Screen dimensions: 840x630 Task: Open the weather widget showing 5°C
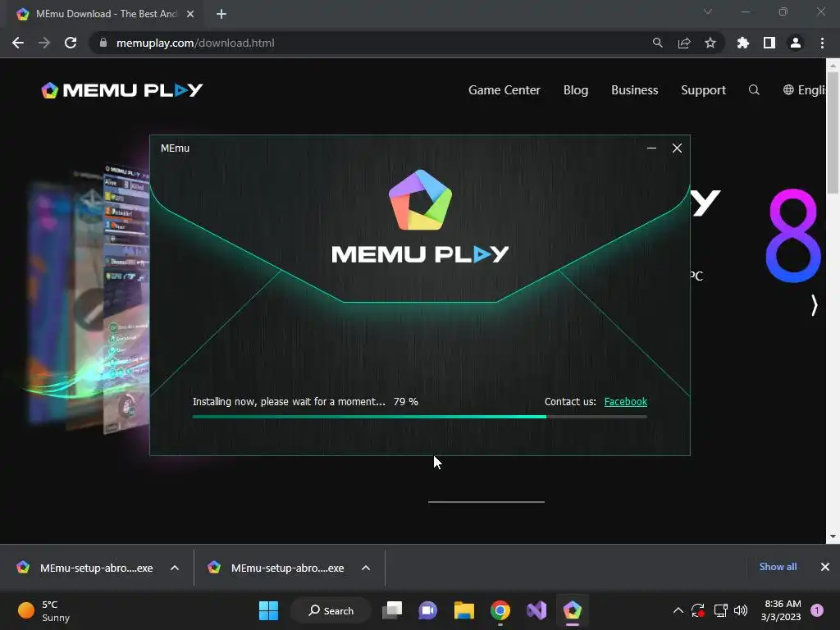coord(44,610)
